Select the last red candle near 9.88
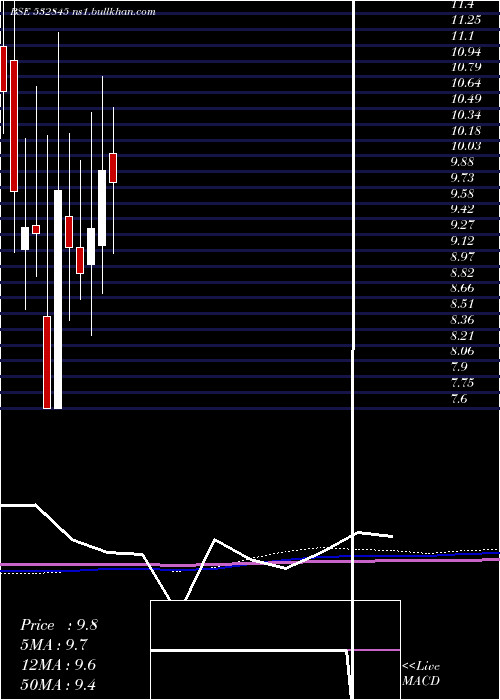This screenshot has height=700, width=500. point(113,168)
